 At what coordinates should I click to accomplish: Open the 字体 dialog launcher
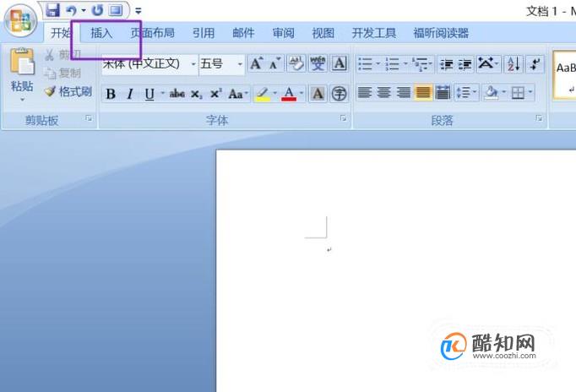[x=343, y=118]
